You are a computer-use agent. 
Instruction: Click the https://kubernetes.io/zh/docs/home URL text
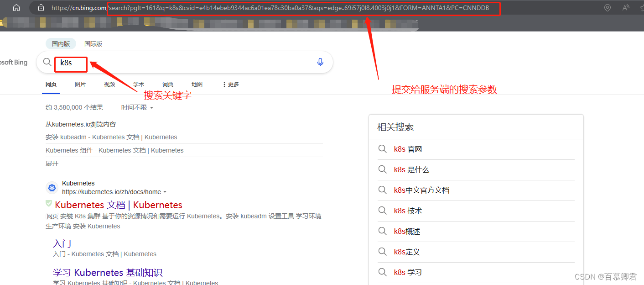click(111, 192)
